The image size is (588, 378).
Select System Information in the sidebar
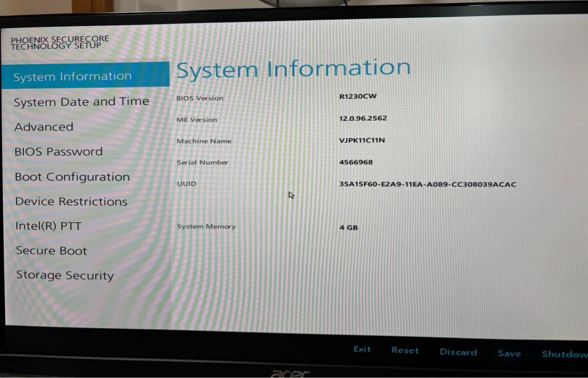pyautogui.click(x=85, y=76)
